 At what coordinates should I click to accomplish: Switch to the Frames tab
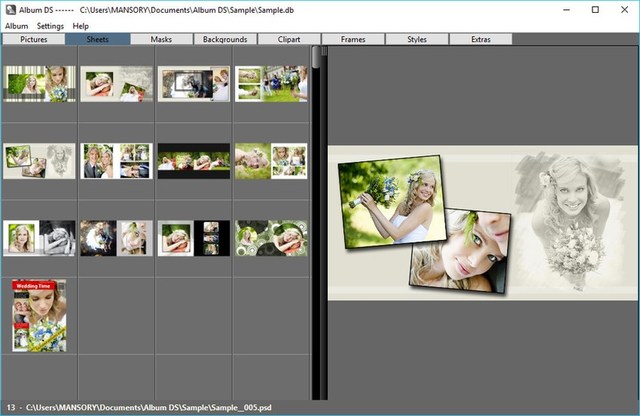point(353,39)
